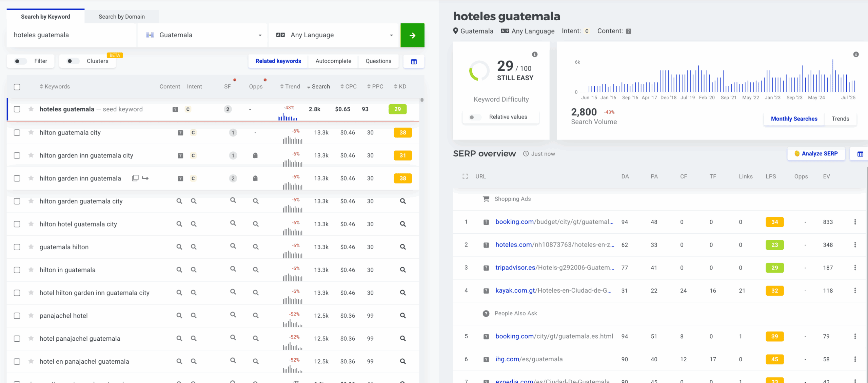Select the Autocomplete tab

point(333,61)
